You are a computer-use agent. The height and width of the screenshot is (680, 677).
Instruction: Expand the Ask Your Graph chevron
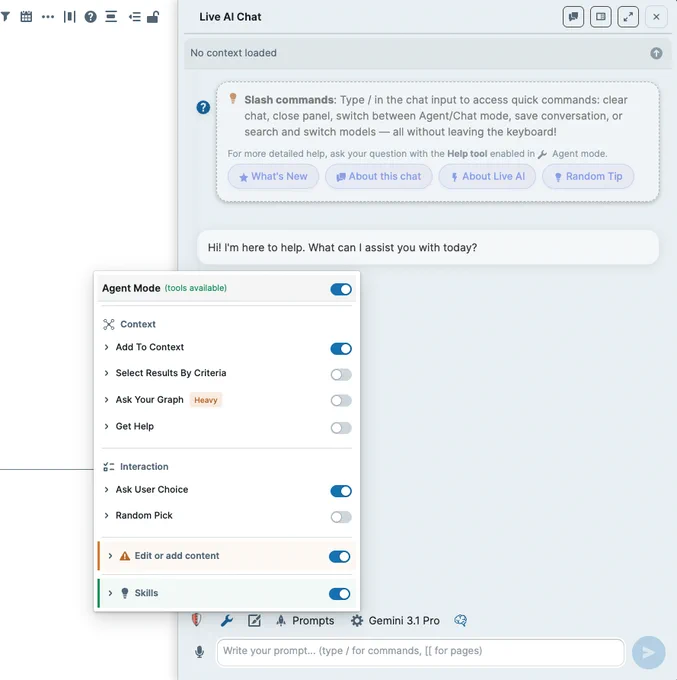[x=106, y=399]
